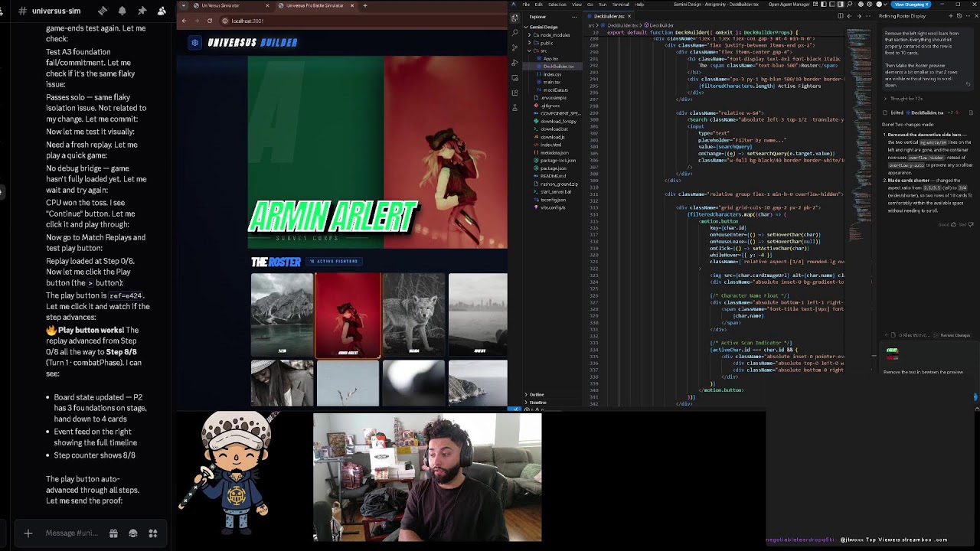This screenshot has width=980, height=551.
Task: Collapse the Gemini Design root folder
Action: click(x=542, y=27)
